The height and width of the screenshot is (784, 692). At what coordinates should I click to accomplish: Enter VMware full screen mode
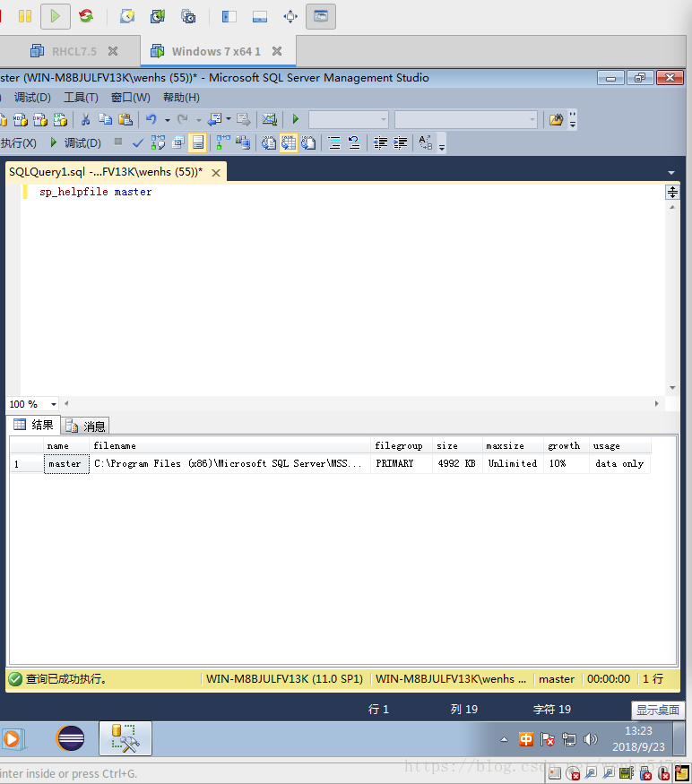point(290,16)
